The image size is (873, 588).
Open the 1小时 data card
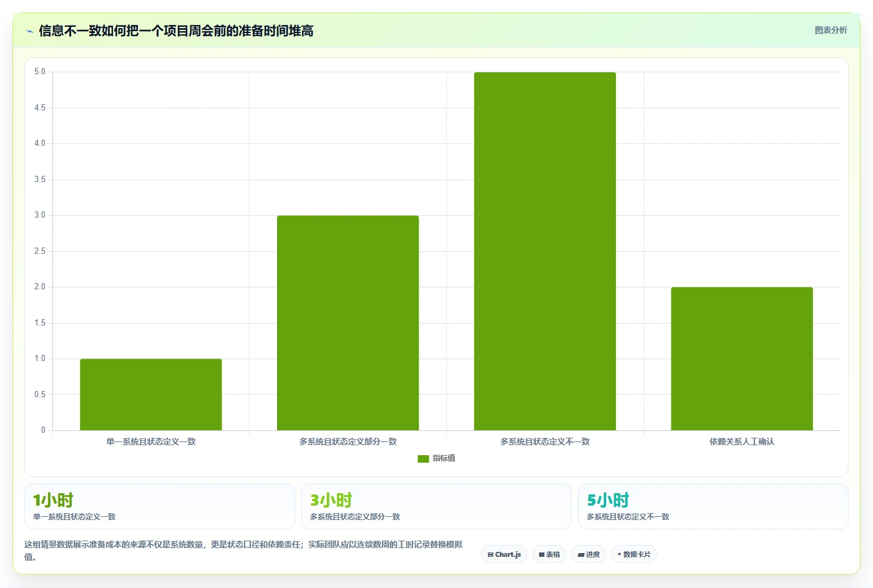pyautogui.click(x=159, y=506)
